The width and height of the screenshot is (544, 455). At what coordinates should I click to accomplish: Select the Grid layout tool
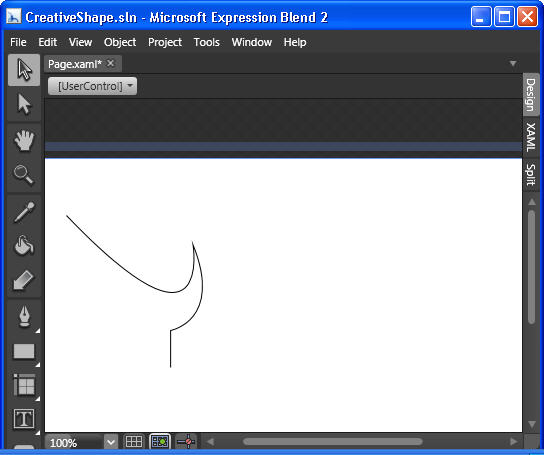(x=24, y=385)
